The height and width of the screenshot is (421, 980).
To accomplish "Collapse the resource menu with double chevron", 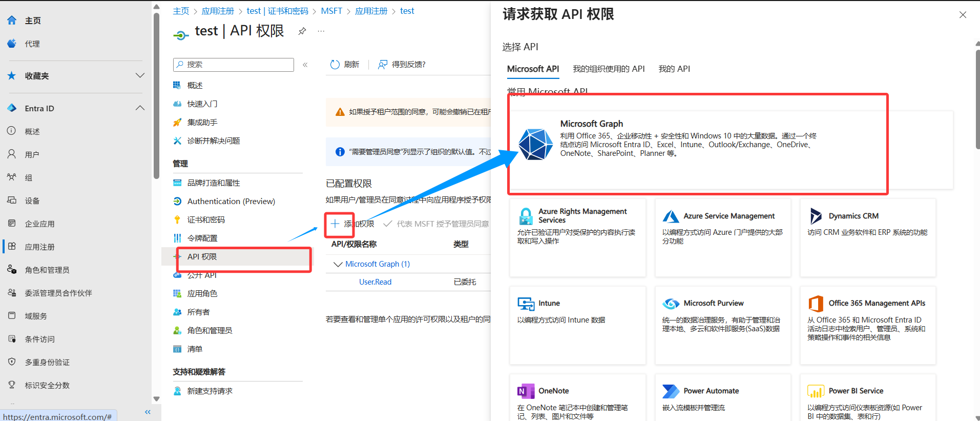I will 305,65.
